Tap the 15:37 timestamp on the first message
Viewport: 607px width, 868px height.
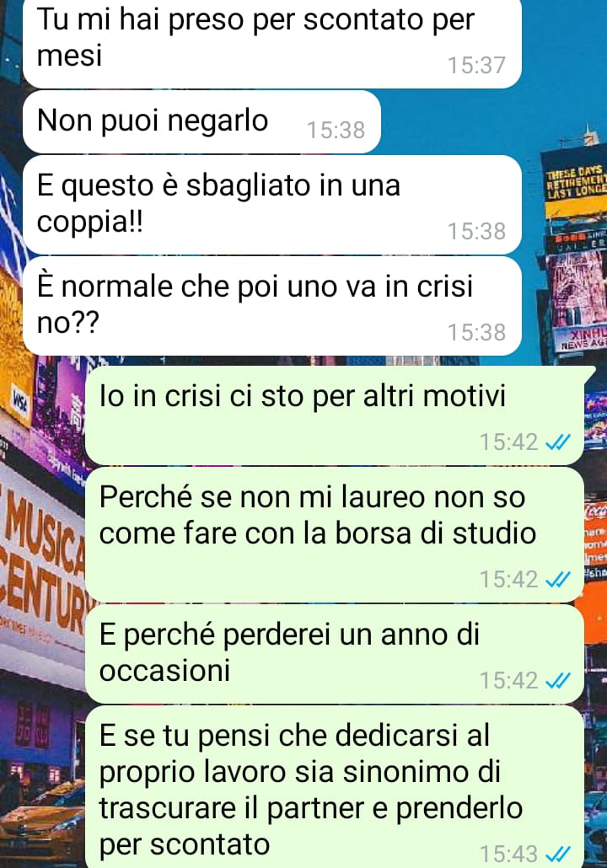(x=476, y=66)
